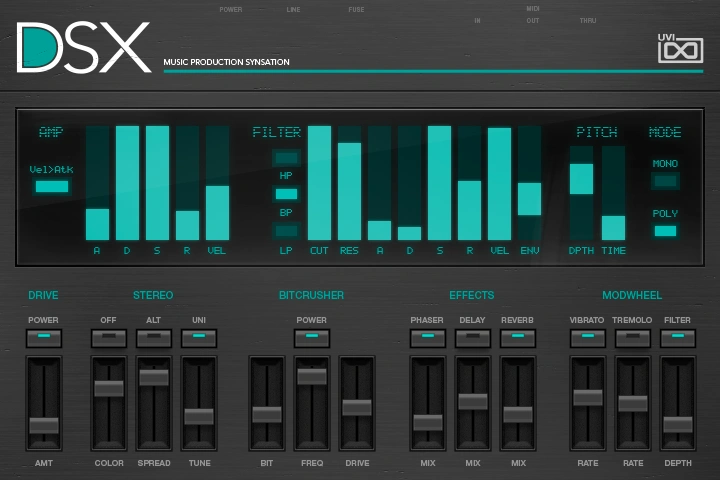
Task: Toggle the REVERB effect button
Action: click(x=518, y=339)
